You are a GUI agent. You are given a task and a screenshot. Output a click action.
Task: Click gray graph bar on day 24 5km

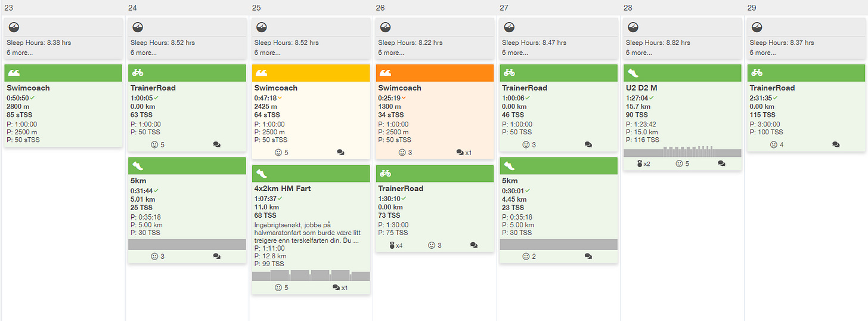pyautogui.click(x=187, y=244)
